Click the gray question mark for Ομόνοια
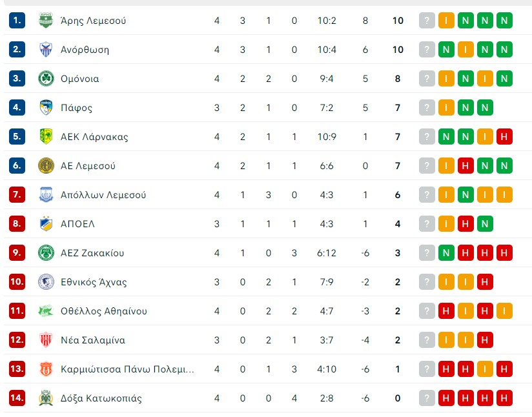This screenshot has width=532, height=417. (427, 79)
